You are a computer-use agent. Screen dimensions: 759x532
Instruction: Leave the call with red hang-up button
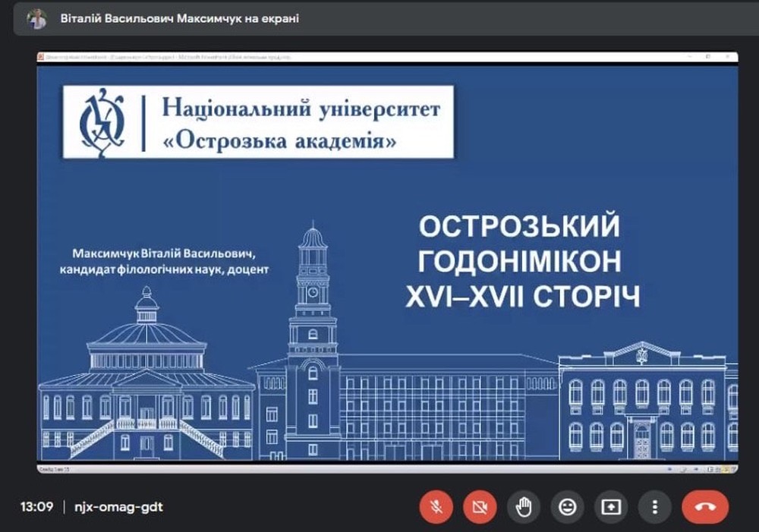pos(705,507)
